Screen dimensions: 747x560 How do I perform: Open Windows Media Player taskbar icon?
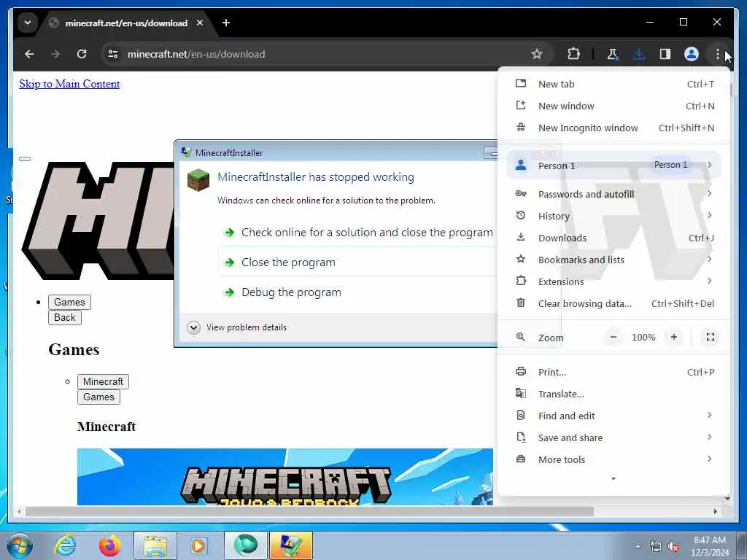[198, 545]
